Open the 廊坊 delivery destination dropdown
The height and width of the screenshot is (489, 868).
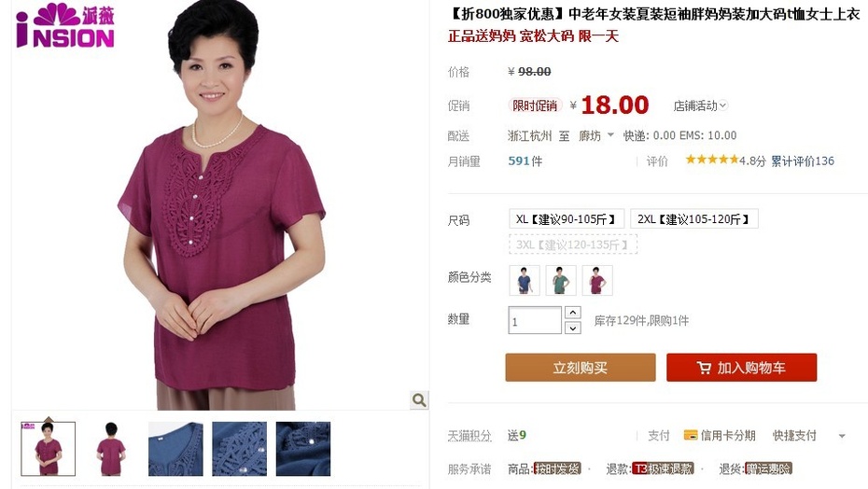click(x=596, y=135)
